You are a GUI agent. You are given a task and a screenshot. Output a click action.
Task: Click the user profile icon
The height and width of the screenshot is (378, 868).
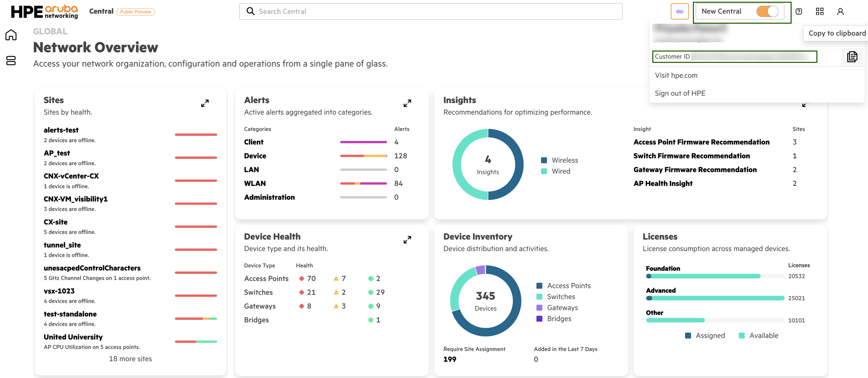[840, 11]
